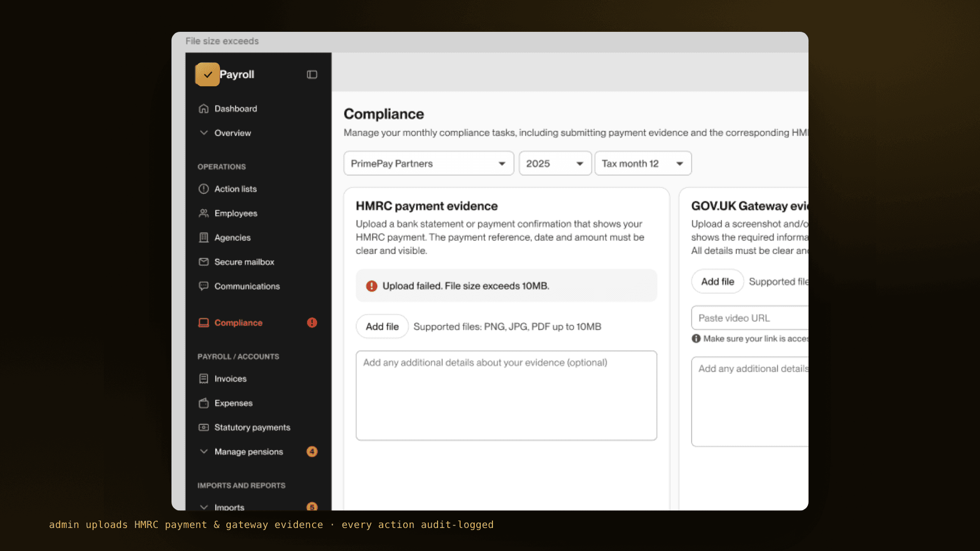Click Add file under GOV.UK Gateway evidence
Viewport: 980px width, 551px height.
(x=717, y=282)
